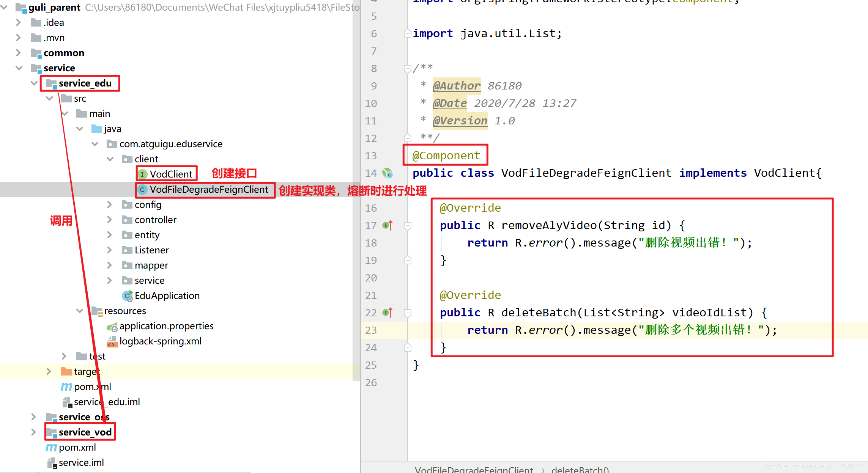Click the fold end marker on line 12
The image size is (868, 473).
coord(408,138)
